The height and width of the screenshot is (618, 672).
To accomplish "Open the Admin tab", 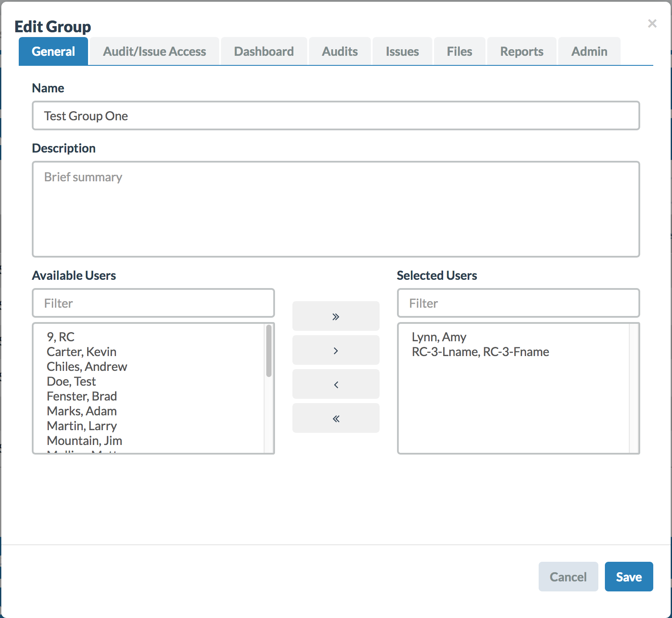I will pos(589,51).
